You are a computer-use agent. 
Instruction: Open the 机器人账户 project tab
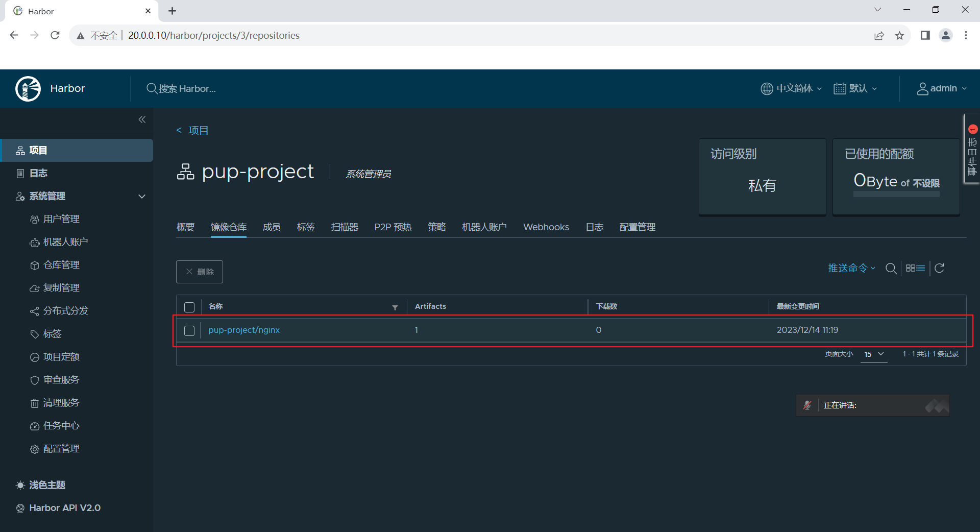(484, 227)
